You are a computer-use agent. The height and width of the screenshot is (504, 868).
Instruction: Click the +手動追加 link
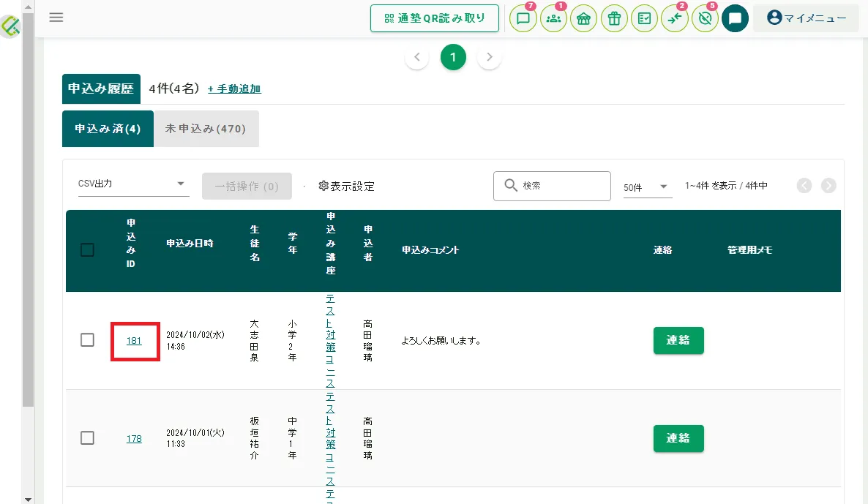click(x=234, y=89)
